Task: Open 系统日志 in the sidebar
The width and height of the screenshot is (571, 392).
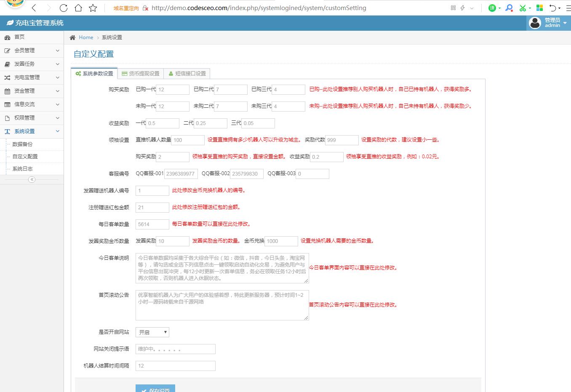Action: click(22, 168)
